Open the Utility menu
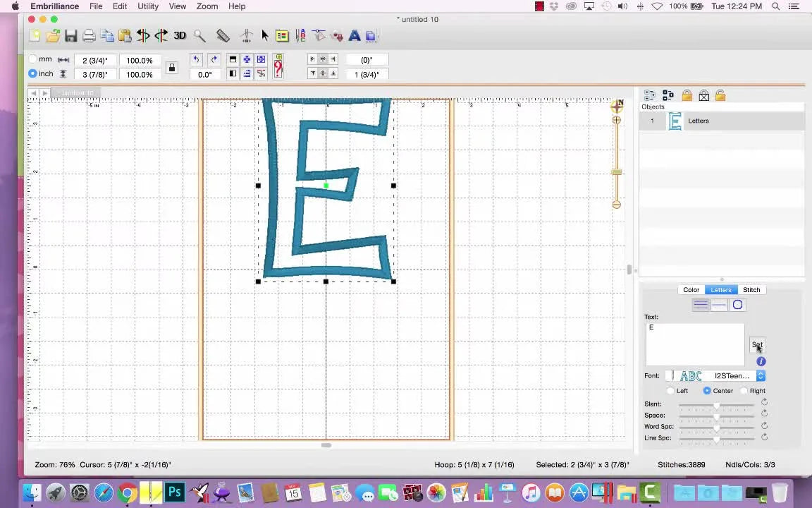This screenshot has height=508, width=812. point(147,6)
